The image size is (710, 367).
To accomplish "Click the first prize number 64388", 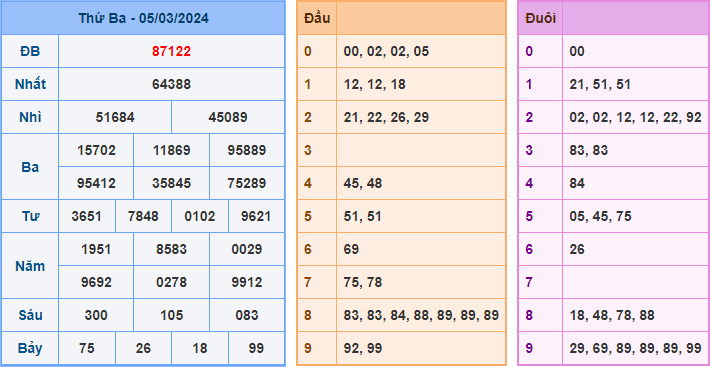I will point(171,85).
